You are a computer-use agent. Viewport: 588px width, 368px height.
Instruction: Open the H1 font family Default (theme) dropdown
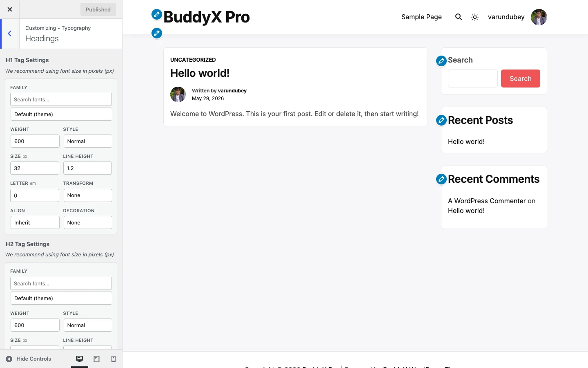[x=61, y=114]
